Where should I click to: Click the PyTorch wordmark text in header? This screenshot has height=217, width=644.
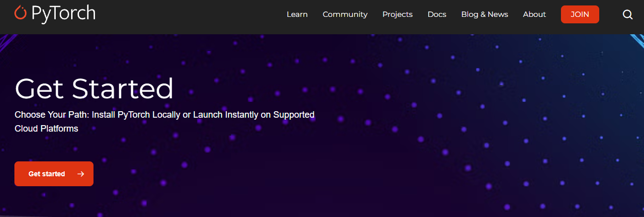[x=63, y=14]
